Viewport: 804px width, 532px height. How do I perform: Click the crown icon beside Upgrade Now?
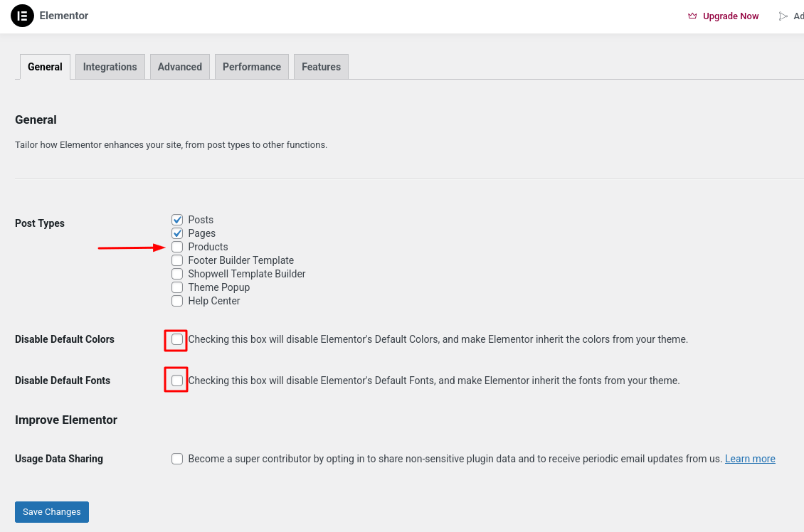click(x=692, y=16)
